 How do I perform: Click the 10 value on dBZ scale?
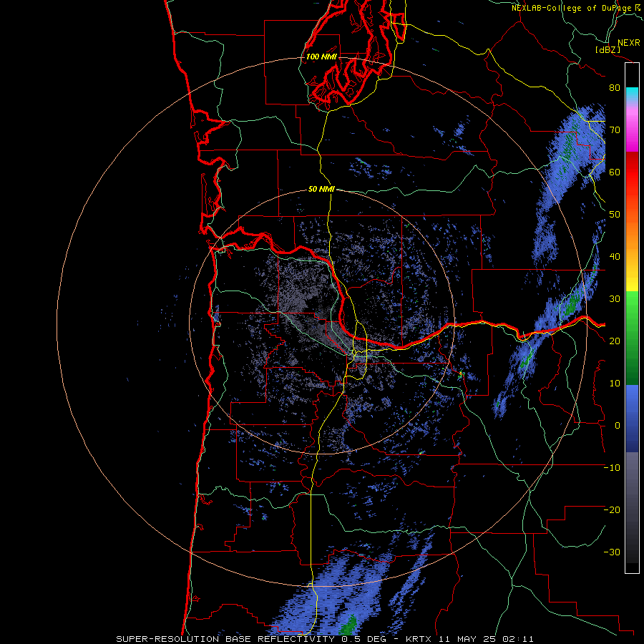[x=615, y=384]
